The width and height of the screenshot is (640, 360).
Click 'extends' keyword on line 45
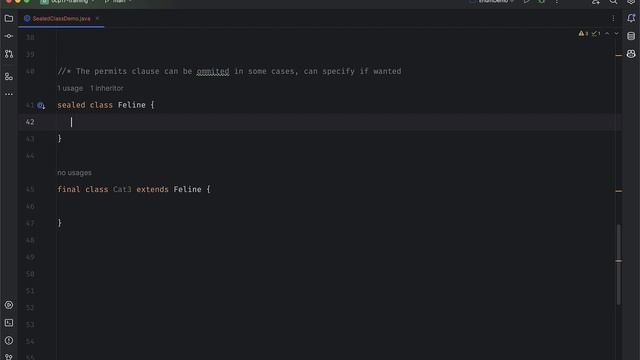[152, 189]
